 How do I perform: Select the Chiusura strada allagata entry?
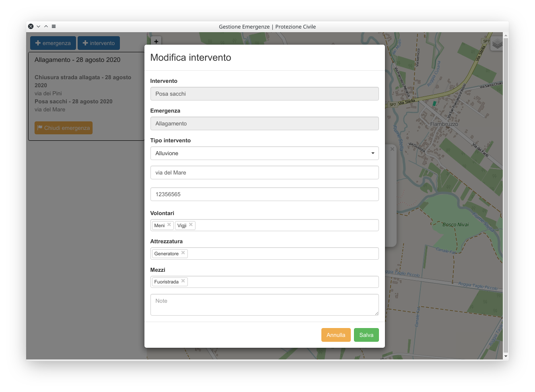click(x=83, y=81)
